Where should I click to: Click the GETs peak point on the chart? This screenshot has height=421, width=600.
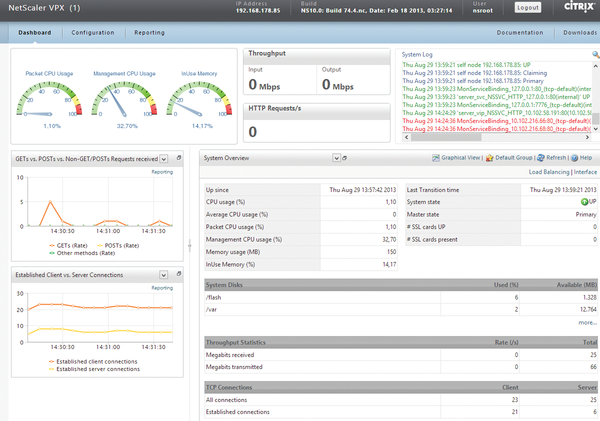(x=50, y=202)
